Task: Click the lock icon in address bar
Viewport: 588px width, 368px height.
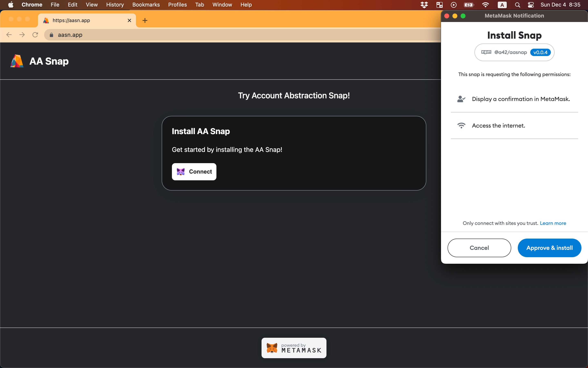Action: (x=51, y=35)
